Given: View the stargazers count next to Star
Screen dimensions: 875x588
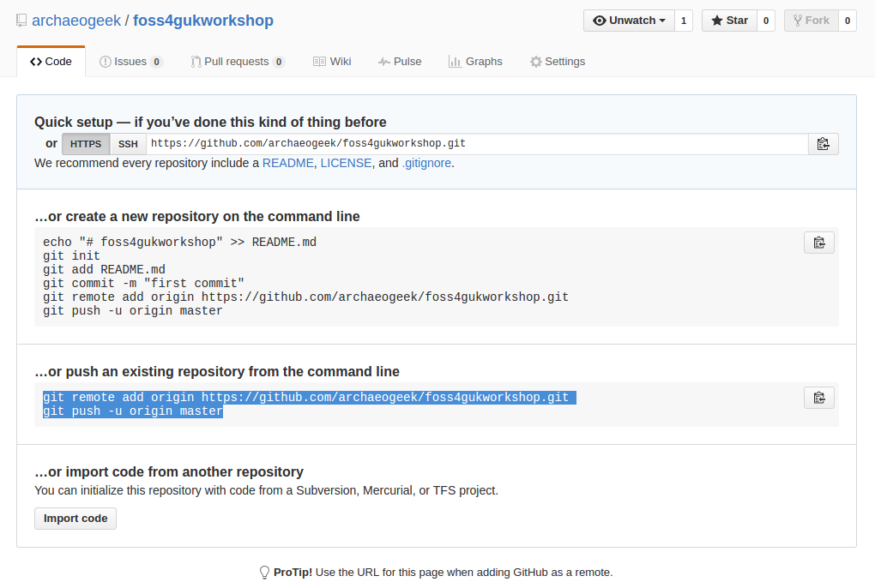Looking at the screenshot, I should pos(765,21).
